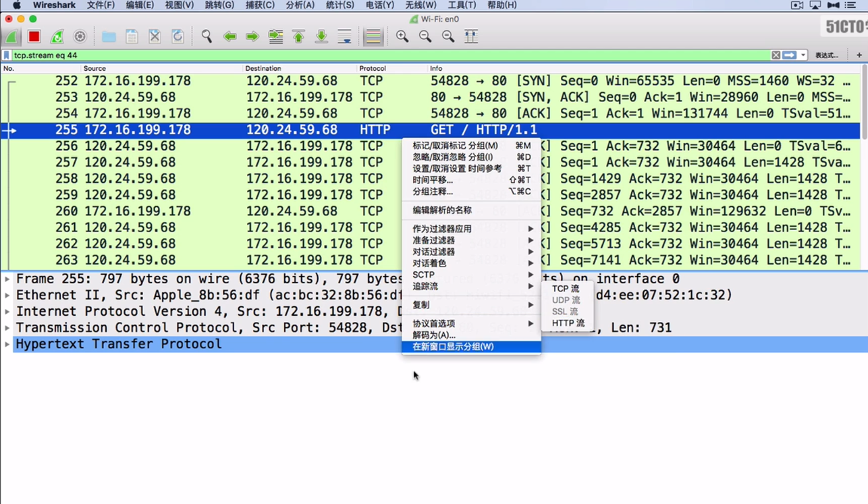Close the capture file icon

(x=155, y=36)
